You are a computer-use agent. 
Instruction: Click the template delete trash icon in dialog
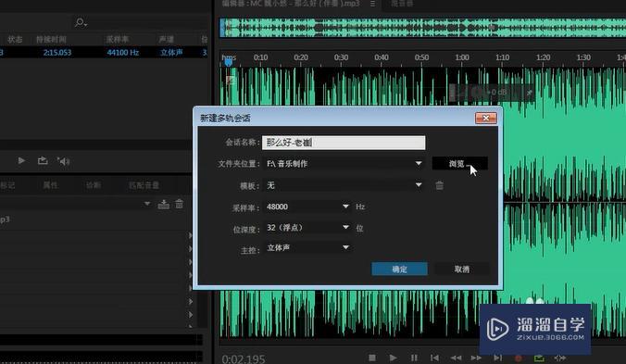439,185
